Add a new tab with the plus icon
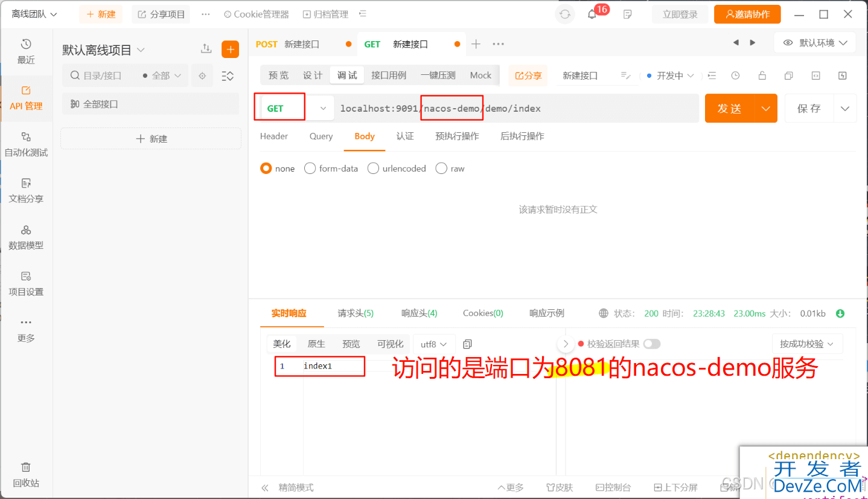 click(476, 44)
